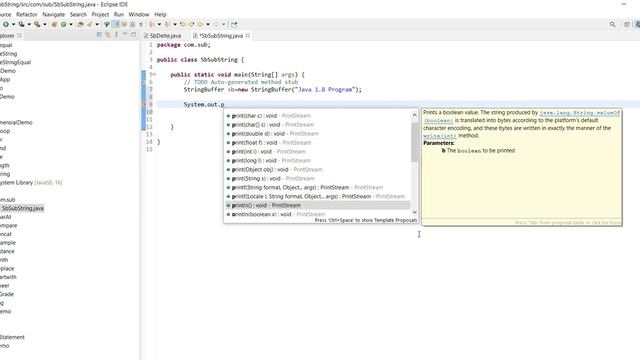
Task: Open the Search menu
Action: pyautogui.click(x=78, y=14)
